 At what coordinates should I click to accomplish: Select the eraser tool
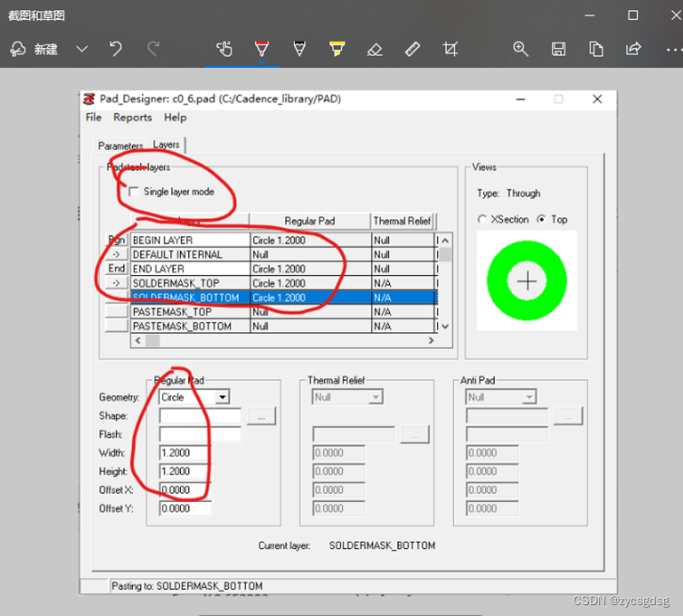[375, 49]
